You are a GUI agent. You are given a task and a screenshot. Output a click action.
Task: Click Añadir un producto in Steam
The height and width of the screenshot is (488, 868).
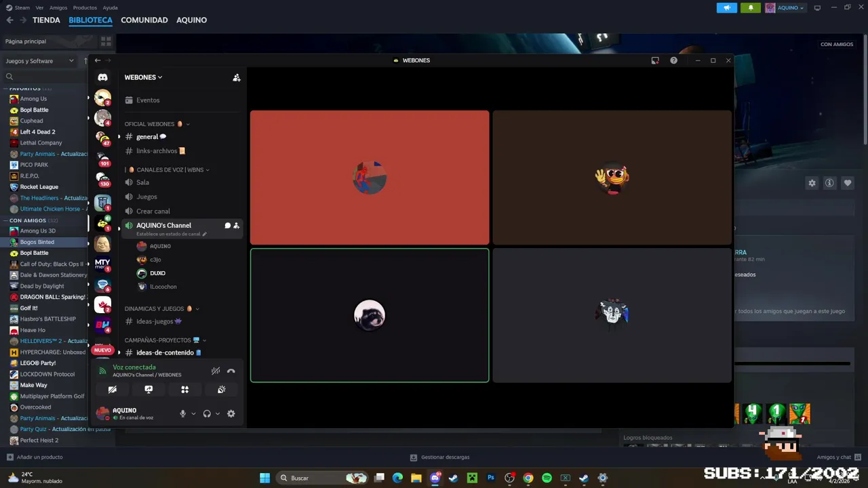pos(35,457)
